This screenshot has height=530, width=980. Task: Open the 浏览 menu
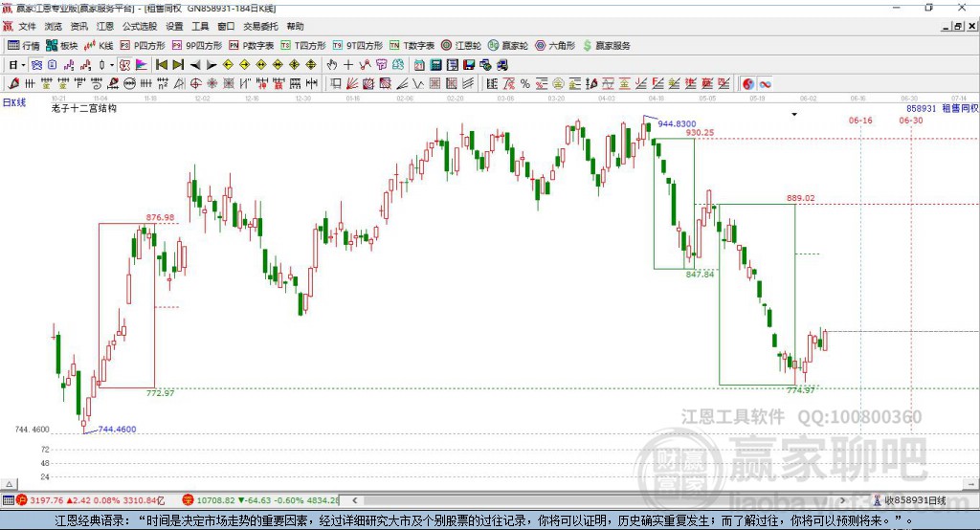click(x=54, y=26)
